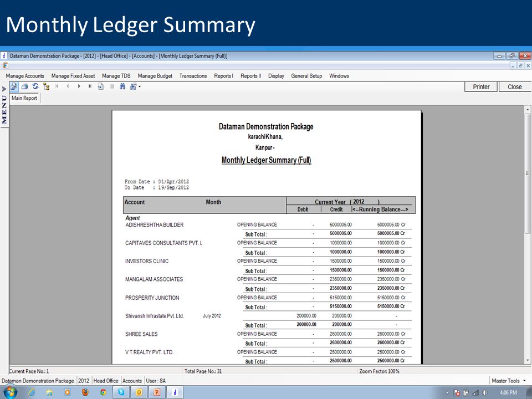532x399 pixels.
Task: Toggle the group tree icon
Action: click(x=46, y=86)
